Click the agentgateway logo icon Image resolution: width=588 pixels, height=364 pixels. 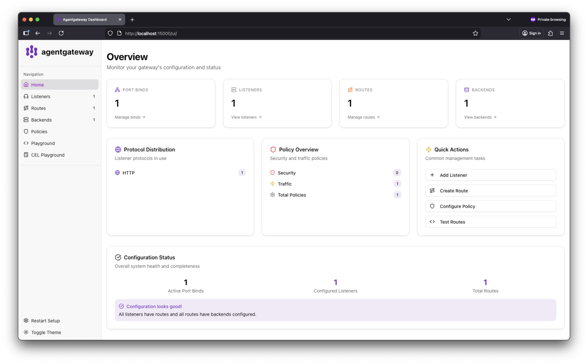click(32, 52)
